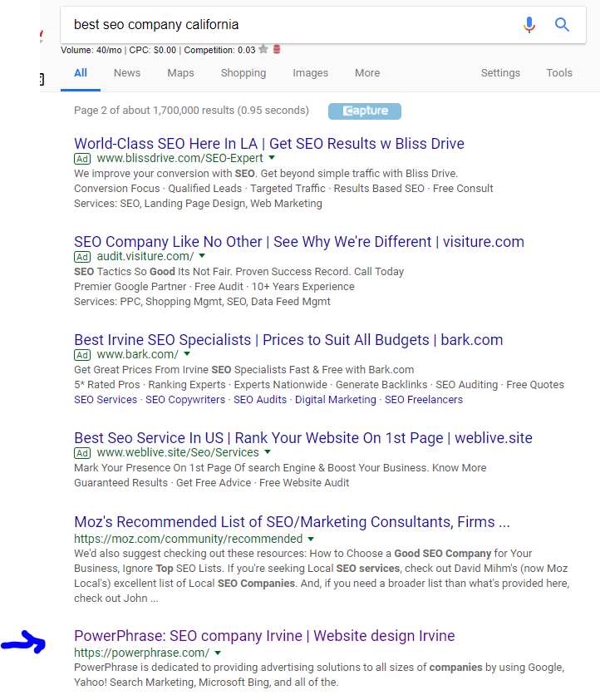Viewport: 600px width, 700px height.
Task: Open the Images tab
Action: coord(311,73)
